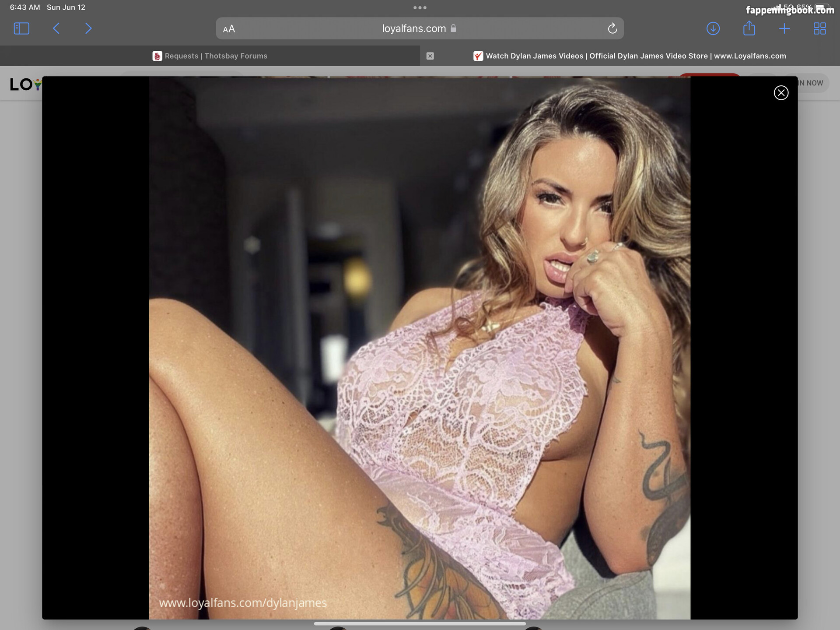This screenshot has width=840, height=630.
Task: Click the partially hidden JOIN NOW button
Action: pyautogui.click(x=813, y=83)
